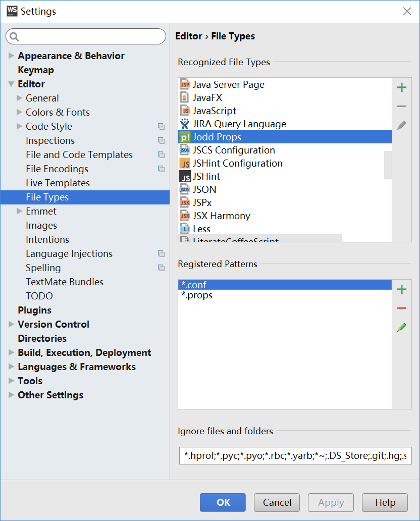The height and width of the screenshot is (521, 420).
Task: Click the JSHint Configuration icon
Action: (185, 163)
